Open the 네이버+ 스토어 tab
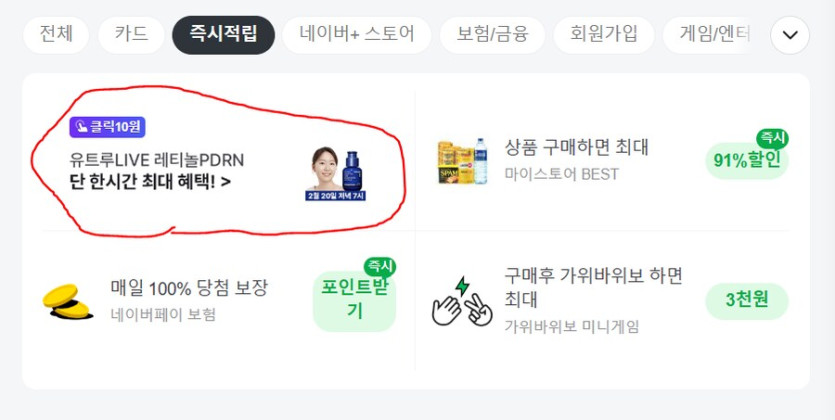 (x=356, y=35)
